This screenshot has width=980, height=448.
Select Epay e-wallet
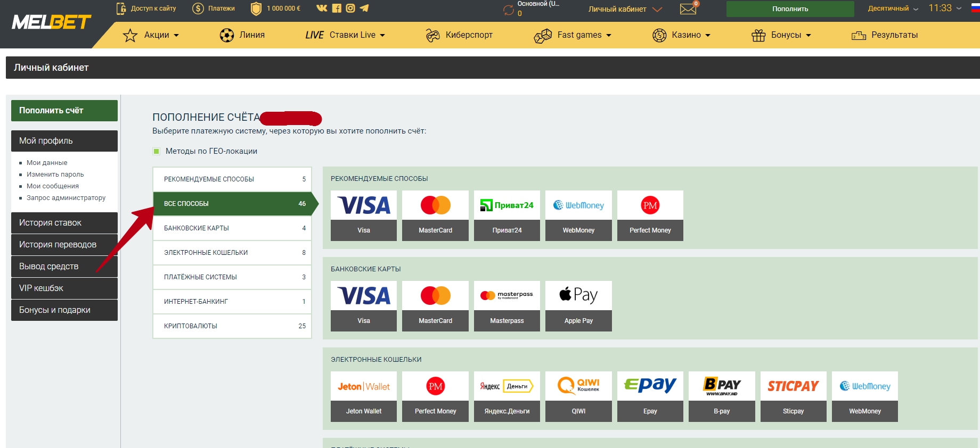tap(650, 396)
